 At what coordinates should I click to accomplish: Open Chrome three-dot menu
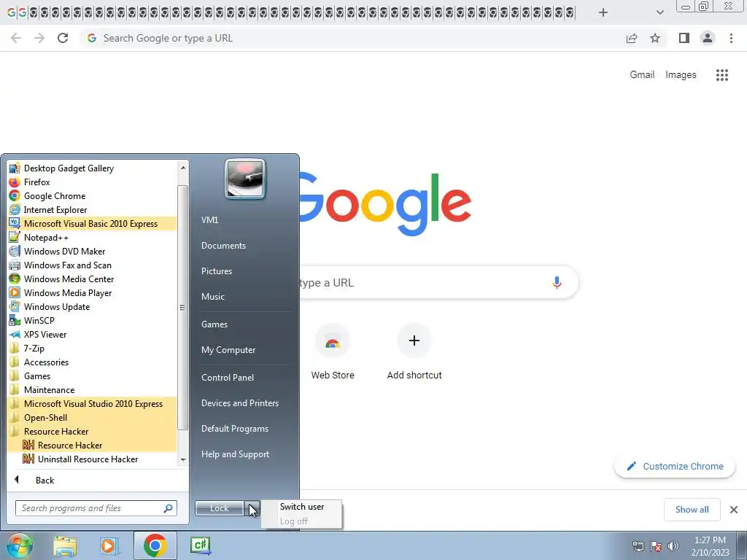(731, 38)
